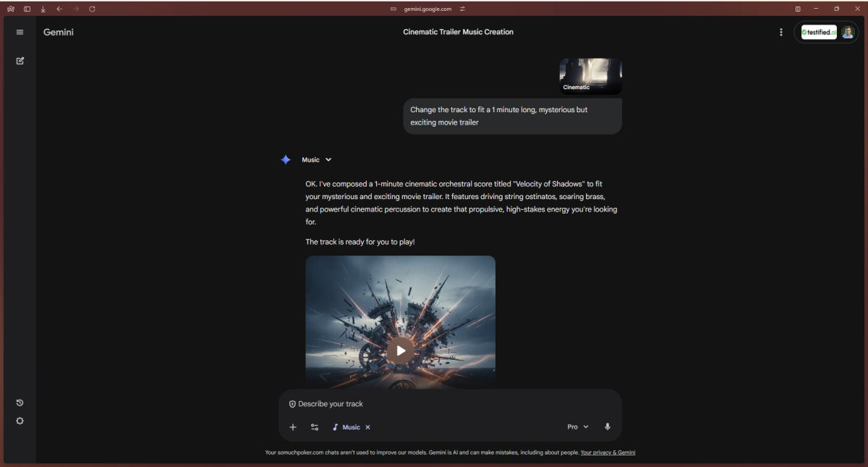Play the Velocity of Shadows track

tap(400, 350)
